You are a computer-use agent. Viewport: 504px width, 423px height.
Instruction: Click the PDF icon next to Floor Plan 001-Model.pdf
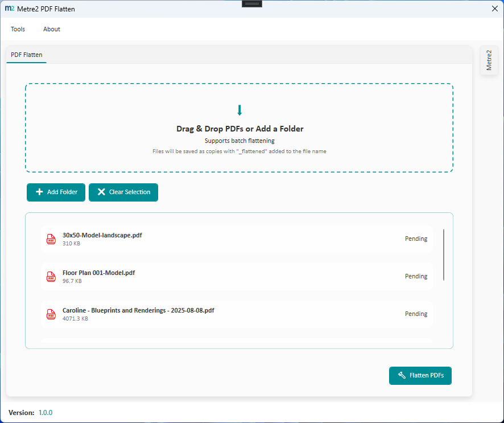(x=51, y=277)
